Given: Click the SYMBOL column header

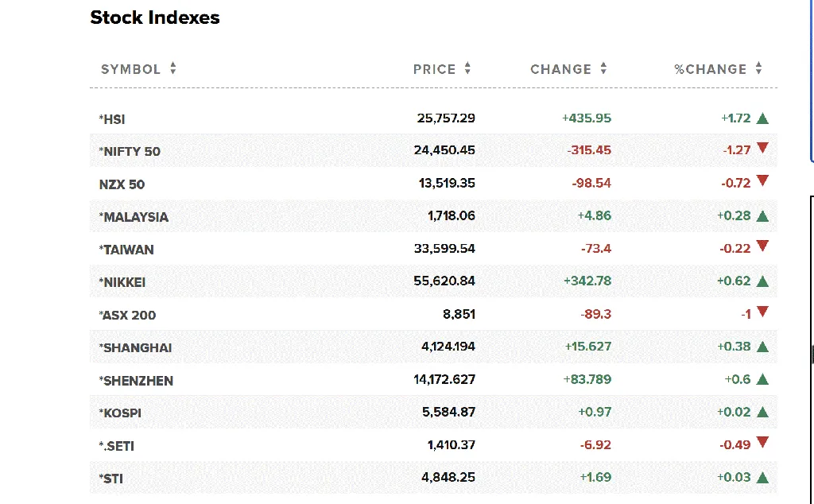Looking at the screenshot, I should coord(130,69).
